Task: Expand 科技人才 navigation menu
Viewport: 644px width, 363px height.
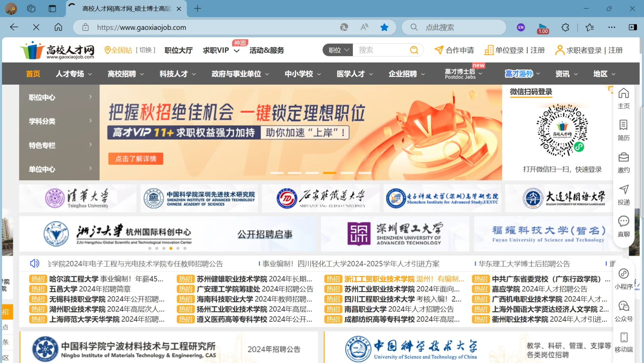Action: tap(178, 74)
